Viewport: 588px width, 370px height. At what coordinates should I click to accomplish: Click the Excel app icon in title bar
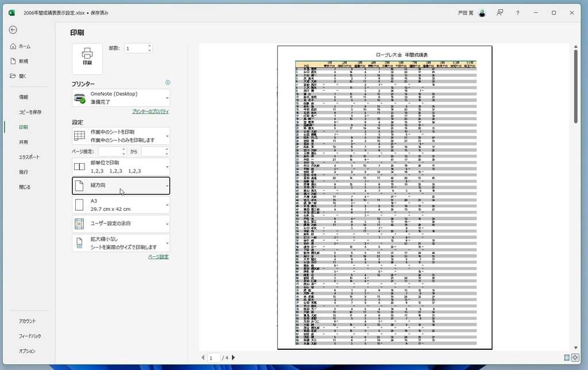click(11, 13)
